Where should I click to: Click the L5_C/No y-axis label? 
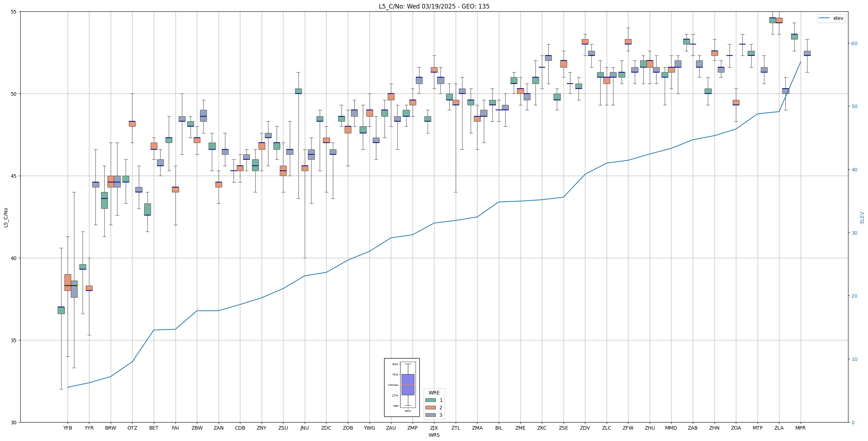[x=6, y=217]
